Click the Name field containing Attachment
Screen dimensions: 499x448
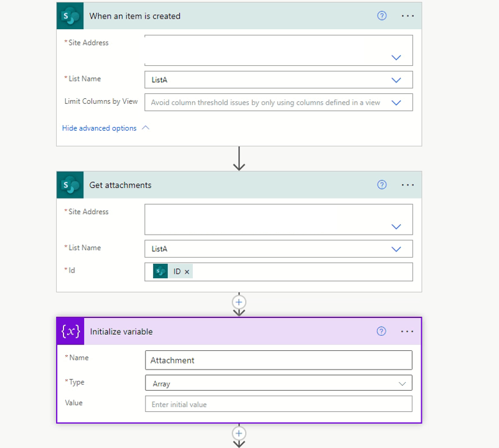click(278, 360)
